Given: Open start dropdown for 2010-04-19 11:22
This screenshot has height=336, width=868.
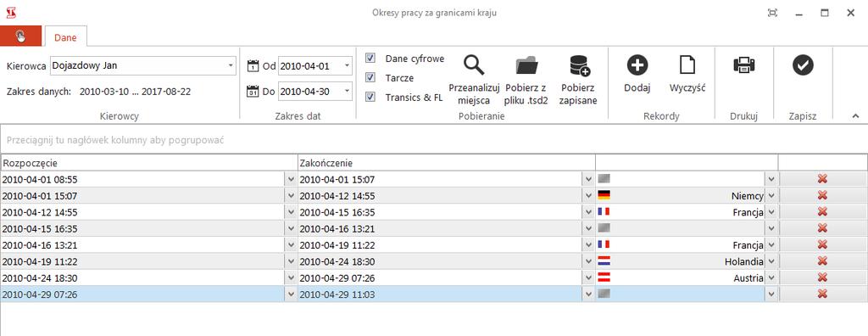Looking at the screenshot, I should [x=291, y=261].
